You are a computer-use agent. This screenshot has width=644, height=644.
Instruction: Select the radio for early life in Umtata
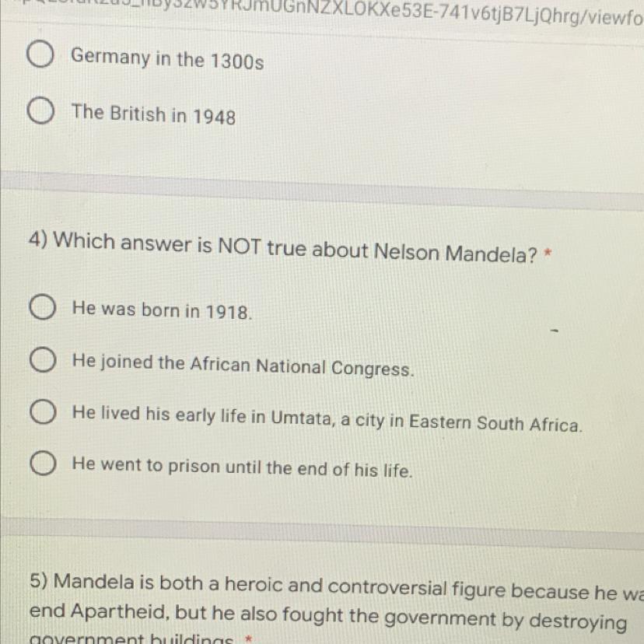pyautogui.click(x=43, y=411)
